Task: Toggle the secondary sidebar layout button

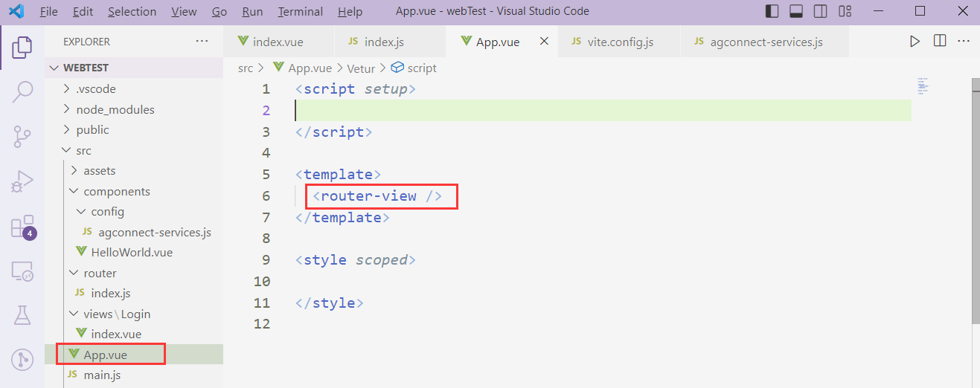Action: tap(820, 11)
